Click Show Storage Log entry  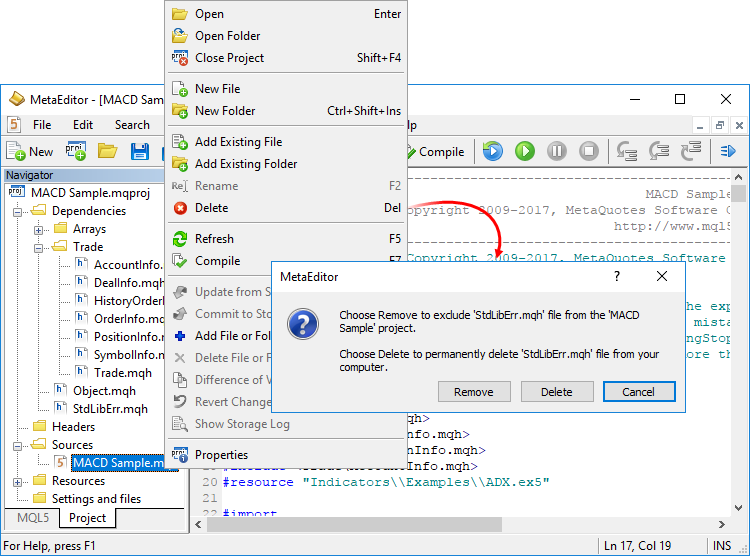tap(286, 424)
